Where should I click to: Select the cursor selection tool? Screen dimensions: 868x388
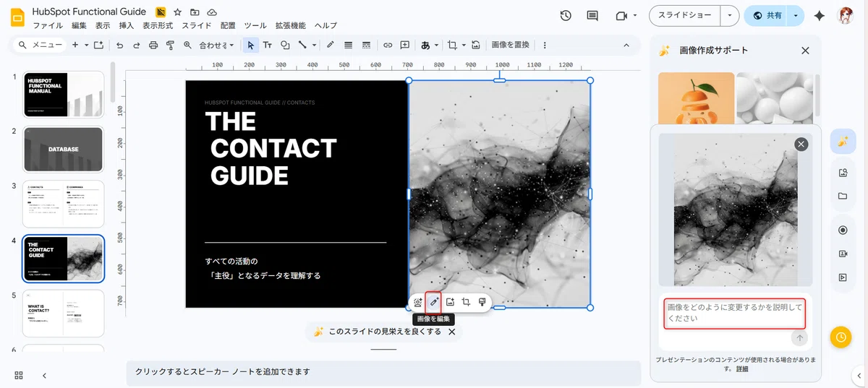pos(251,45)
